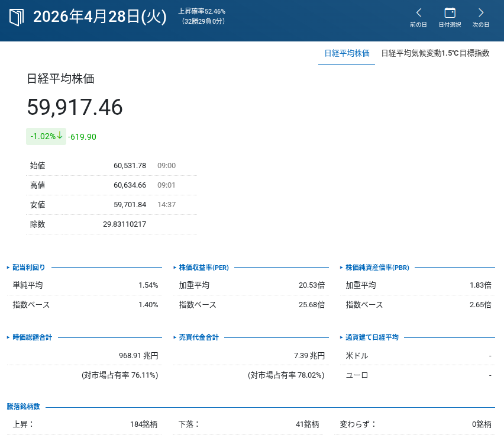Expand the 配当利回り section triangle

click(9, 268)
